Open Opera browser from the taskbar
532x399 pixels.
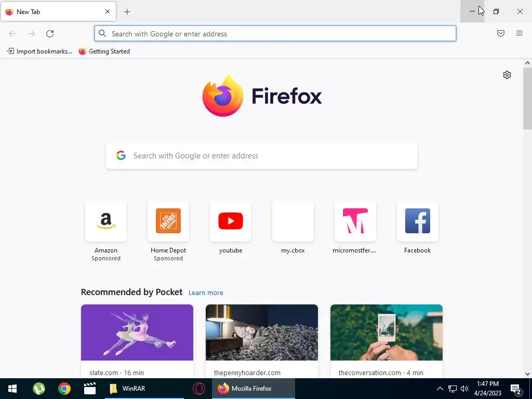coord(199,389)
